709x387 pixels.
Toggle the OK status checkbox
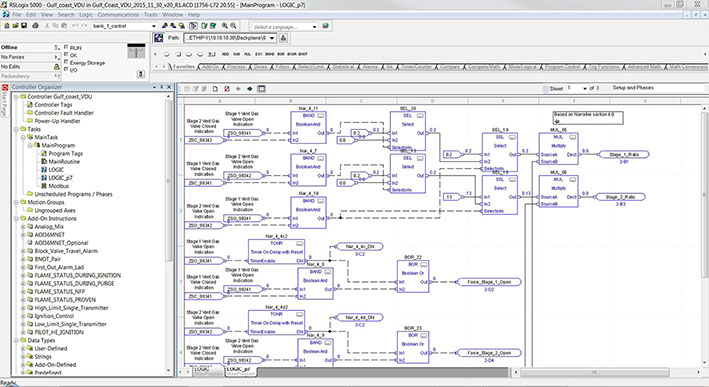click(66, 54)
